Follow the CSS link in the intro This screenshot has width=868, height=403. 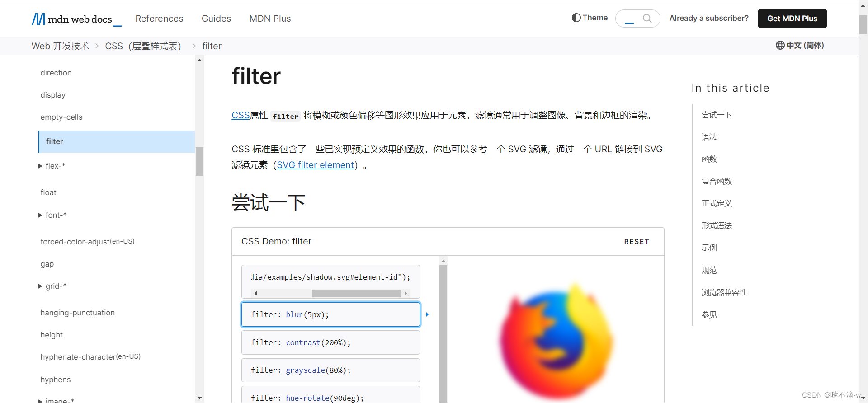coord(241,115)
